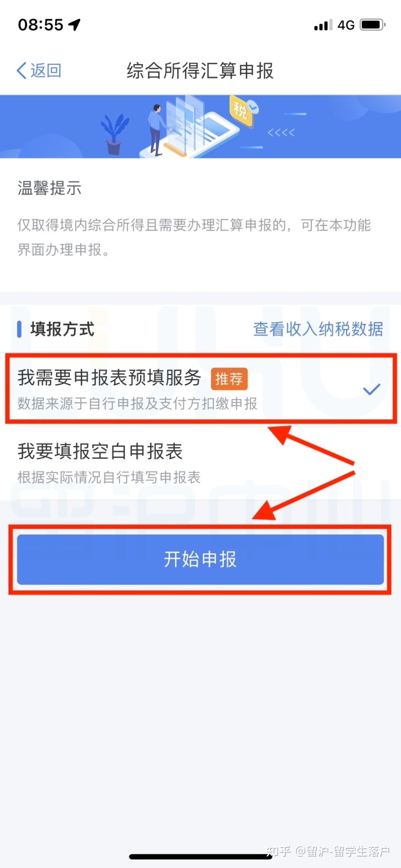
Task: Click the orange 推荐 recommended badge
Action: [229, 378]
